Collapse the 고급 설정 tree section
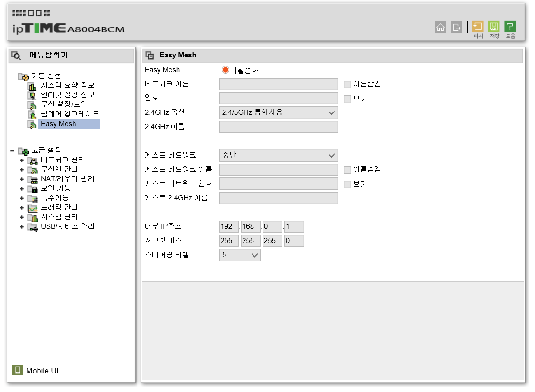This screenshot has height=392, width=535. coord(12,150)
